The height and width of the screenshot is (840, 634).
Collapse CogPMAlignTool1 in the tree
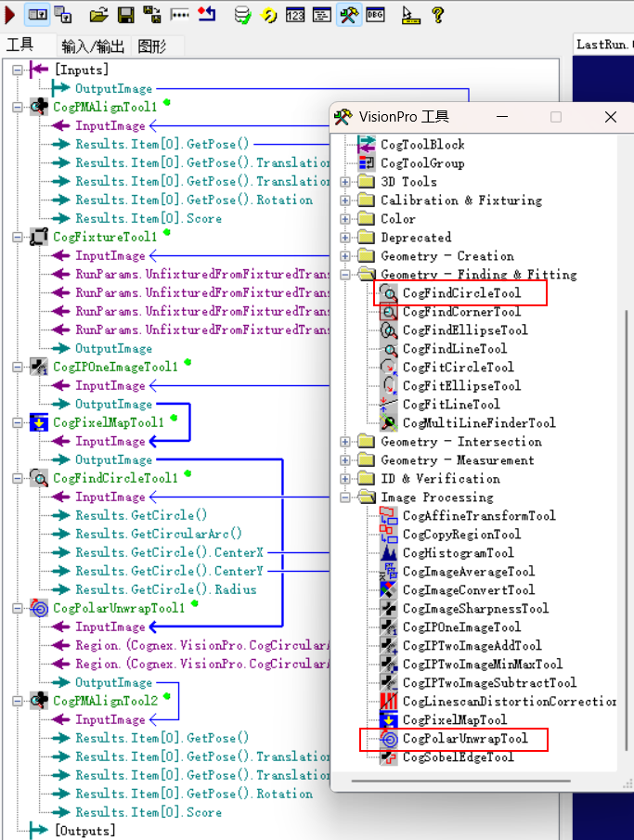pos(18,107)
